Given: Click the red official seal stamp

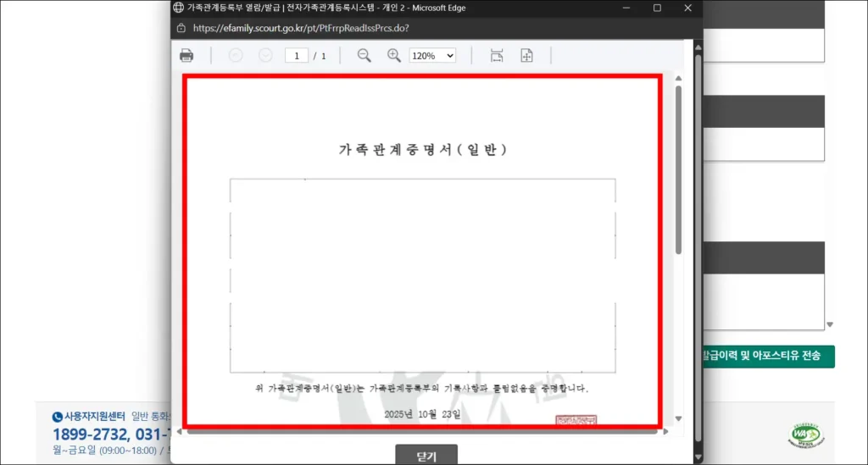Looking at the screenshot, I should [x=576, y=420].
